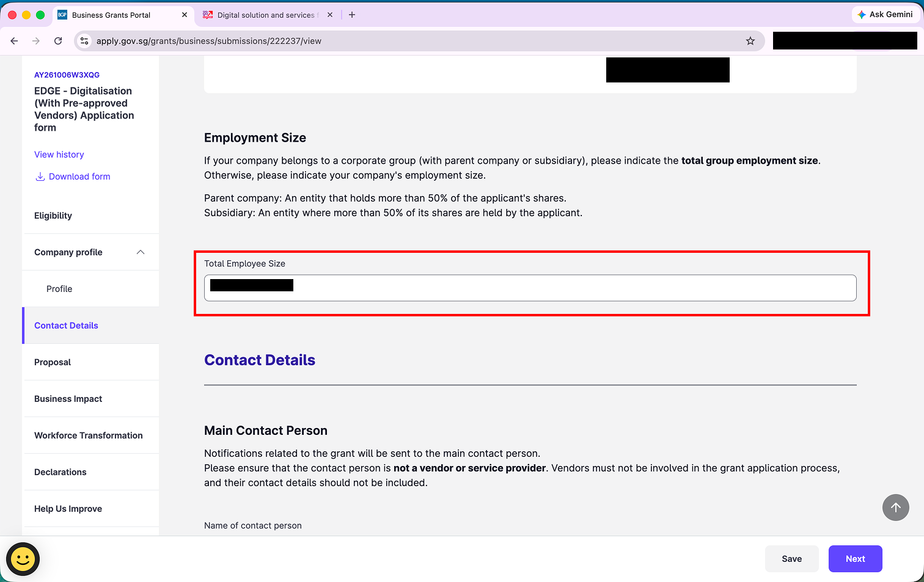Go to Contact Details in sidebar
This screenshot has height=582, width=924.
point(90,326)
